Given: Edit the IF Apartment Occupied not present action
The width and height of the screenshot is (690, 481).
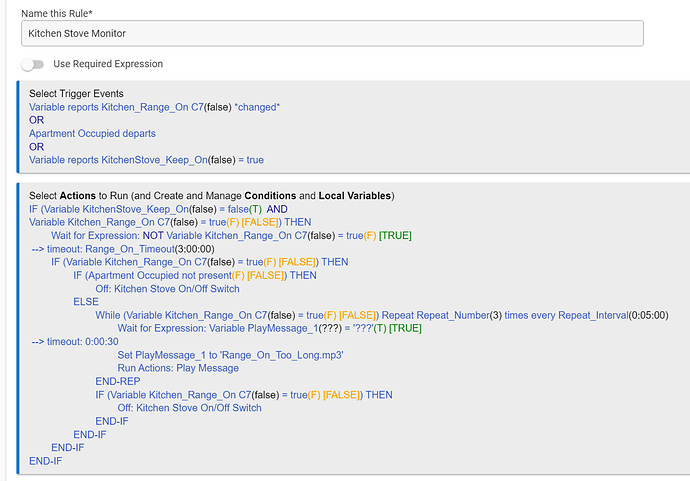Looking at the screenshot, I should click(x=195, y=275).
